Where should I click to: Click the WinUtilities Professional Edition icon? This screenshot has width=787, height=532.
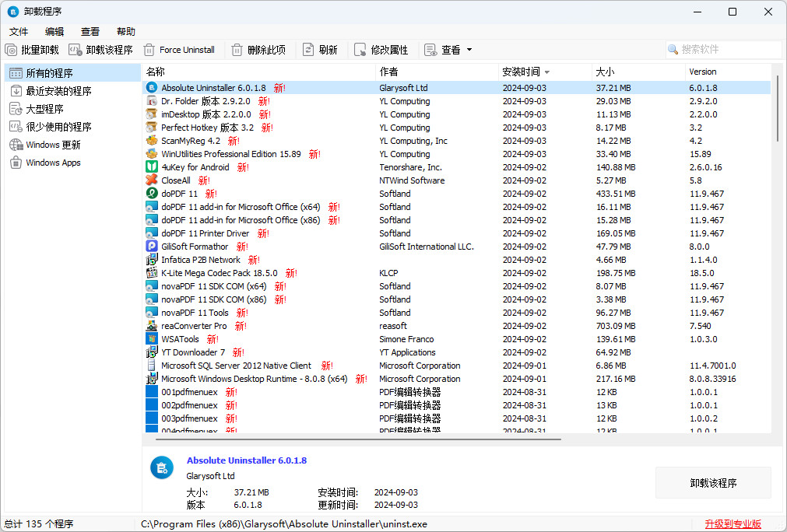tap(152, 154)
